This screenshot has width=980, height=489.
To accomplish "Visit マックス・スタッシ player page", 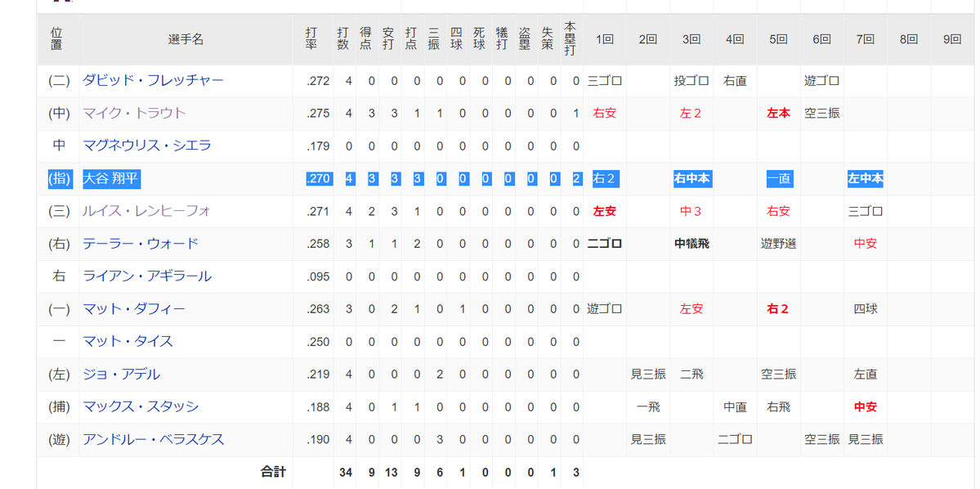I will click(141, 406).
